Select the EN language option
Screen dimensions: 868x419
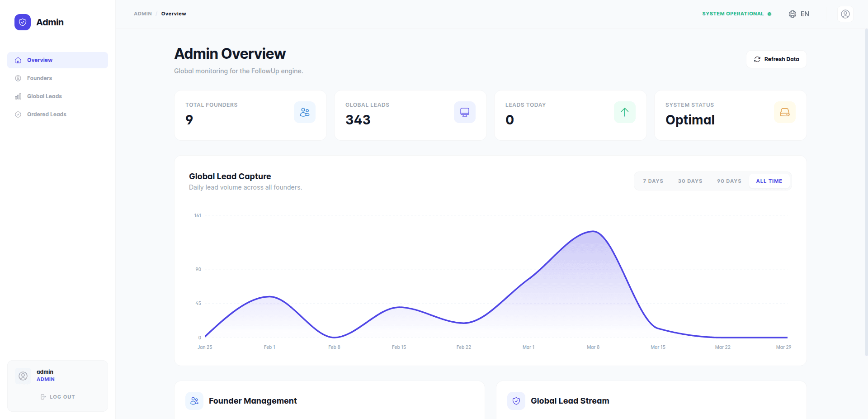click(x=805, y=14)
